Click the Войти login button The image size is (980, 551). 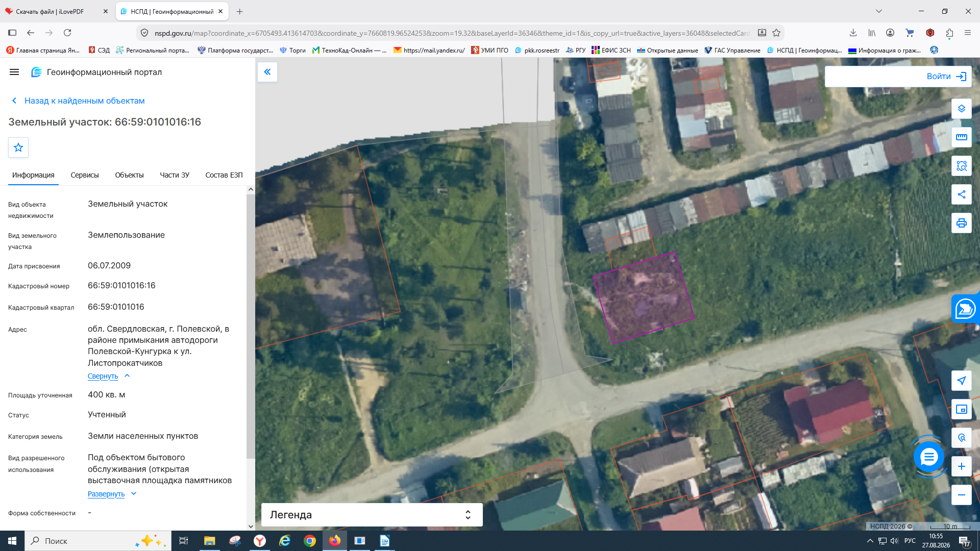[x=898, y=76]
